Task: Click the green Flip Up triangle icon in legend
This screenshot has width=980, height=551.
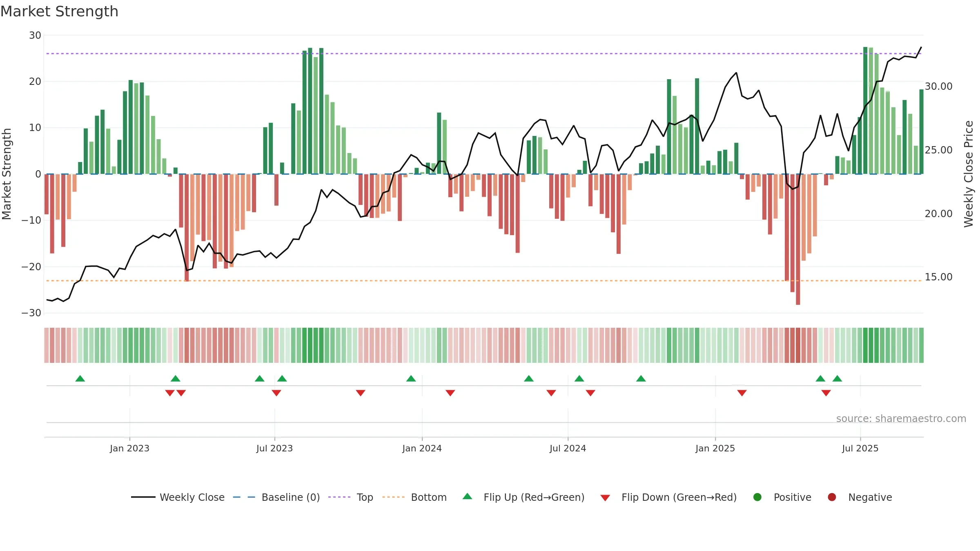Action: [468, 496]
